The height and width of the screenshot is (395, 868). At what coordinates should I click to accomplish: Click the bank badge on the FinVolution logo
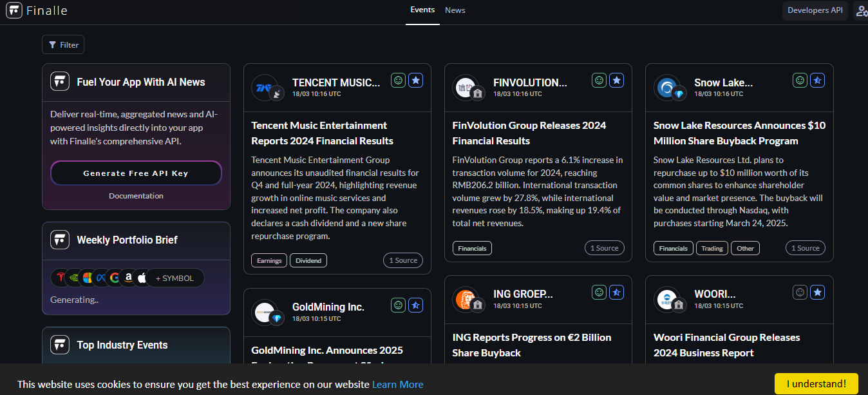point(478,93)
